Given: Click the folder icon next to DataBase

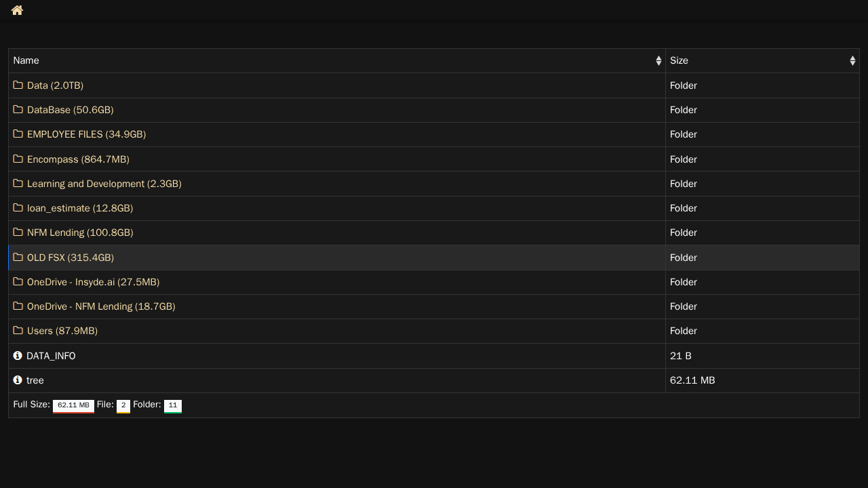Looking at the screenshot, I should click(x=18, y=110).
